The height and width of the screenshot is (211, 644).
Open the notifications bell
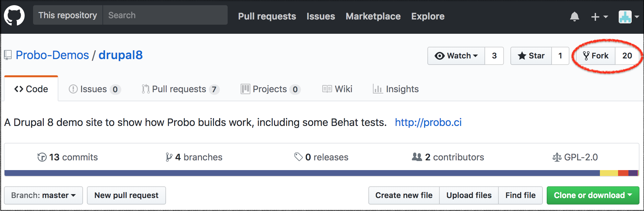point(574,16)
